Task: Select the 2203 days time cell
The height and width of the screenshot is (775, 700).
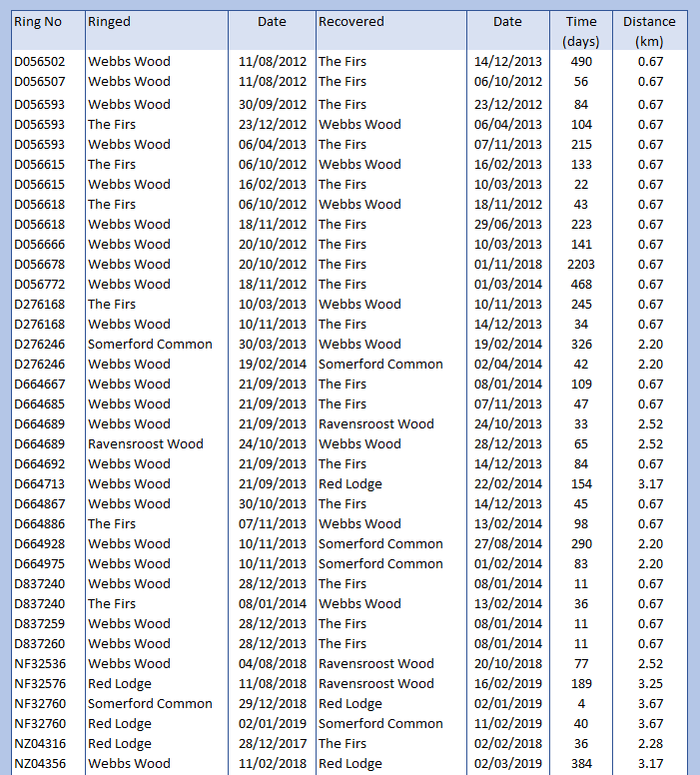Action: click(580, 265)
